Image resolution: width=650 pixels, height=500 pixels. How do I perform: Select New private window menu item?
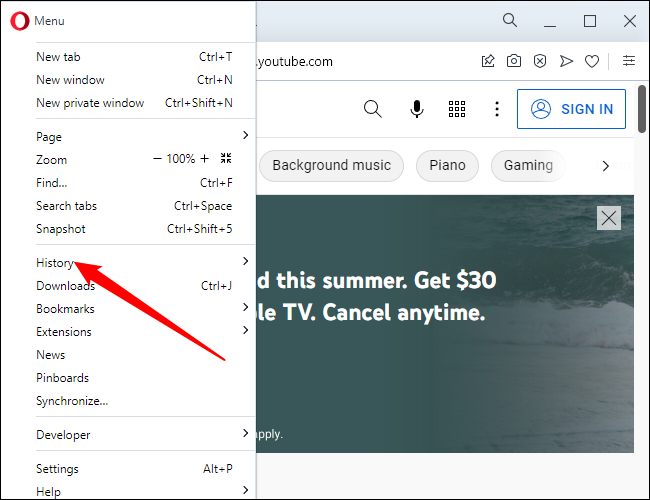click(90, 103)
